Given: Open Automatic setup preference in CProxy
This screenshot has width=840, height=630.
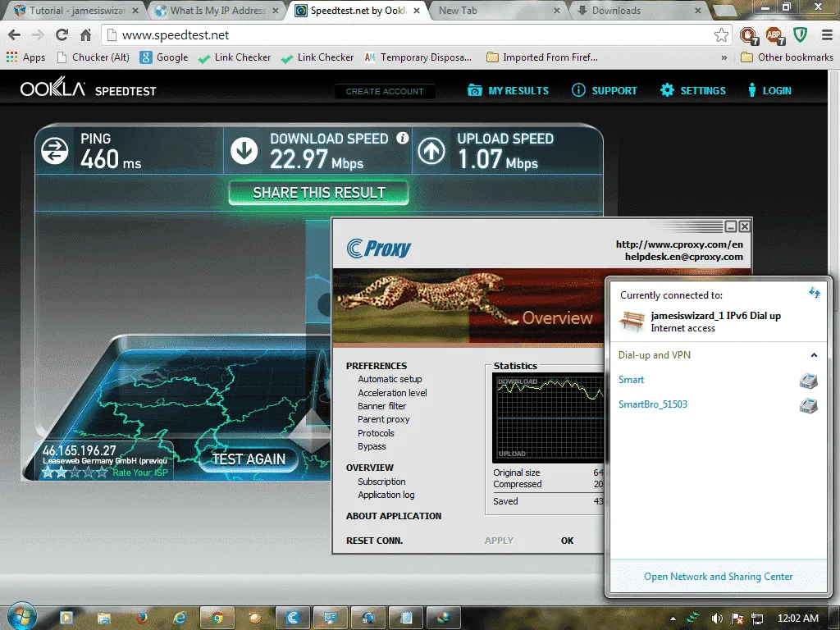Looking at the screenshot, I should pyautogui.click(x=390, y=379).
